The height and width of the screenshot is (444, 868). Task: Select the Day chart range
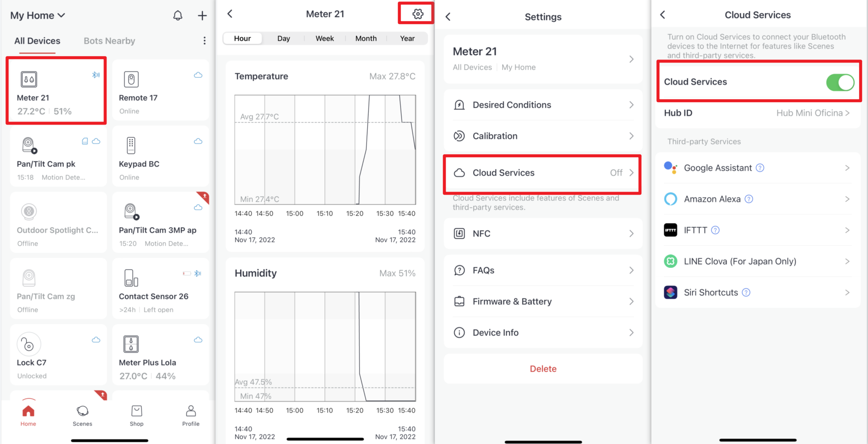coord(284,39)
